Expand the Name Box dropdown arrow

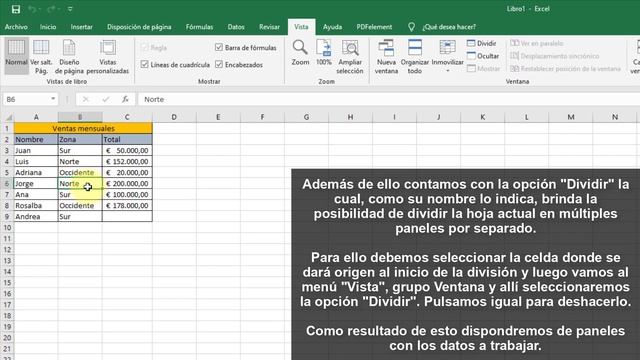tap(53, 99)
